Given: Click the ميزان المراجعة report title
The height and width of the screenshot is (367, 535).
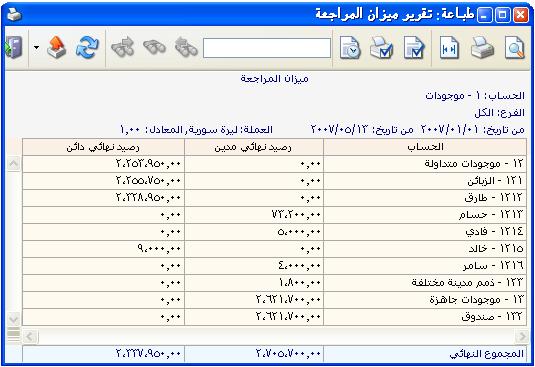Looking at the screenshot, I should tap(274, 79).
